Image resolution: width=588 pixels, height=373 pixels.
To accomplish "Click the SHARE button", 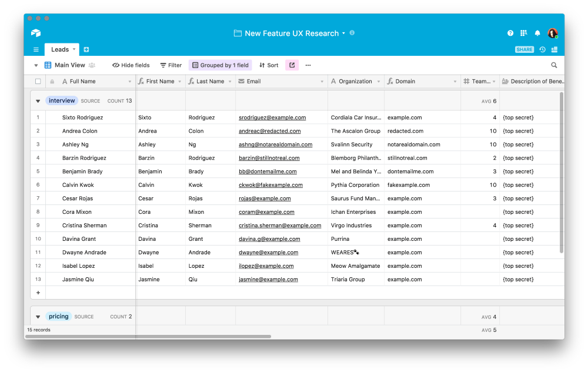I will point(524,49).
